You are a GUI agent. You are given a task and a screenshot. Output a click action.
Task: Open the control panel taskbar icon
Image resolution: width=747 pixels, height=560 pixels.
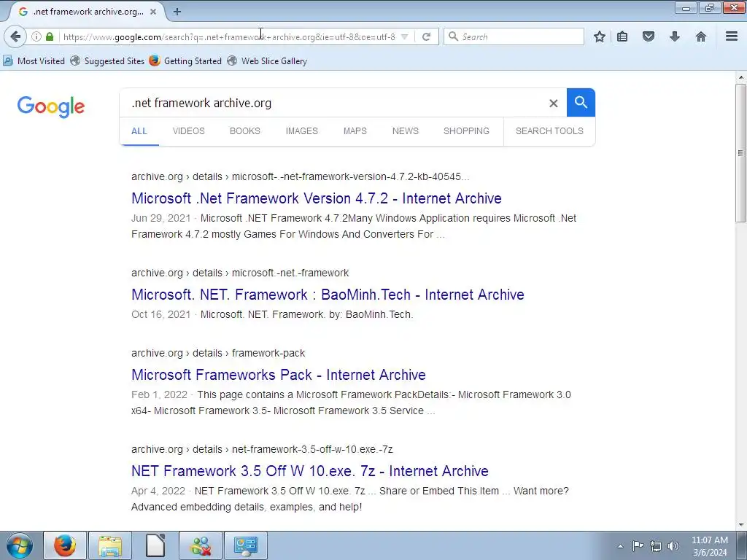[246, 545]
